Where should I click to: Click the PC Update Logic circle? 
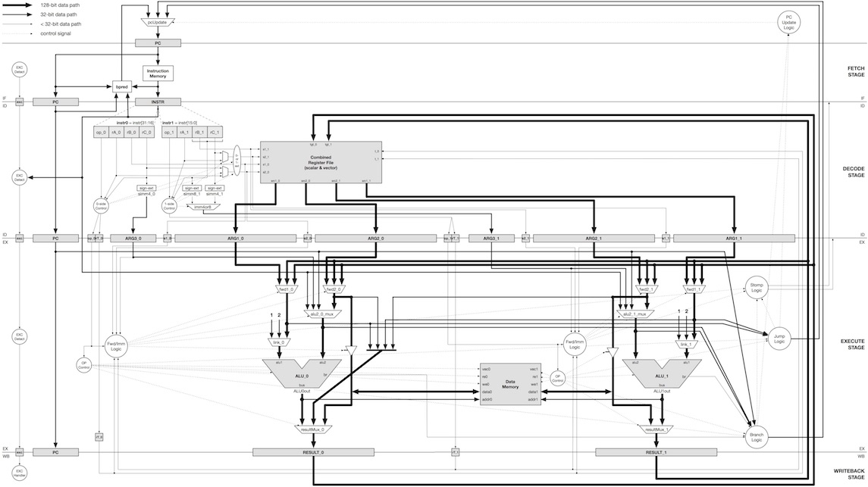click(788, 20)
